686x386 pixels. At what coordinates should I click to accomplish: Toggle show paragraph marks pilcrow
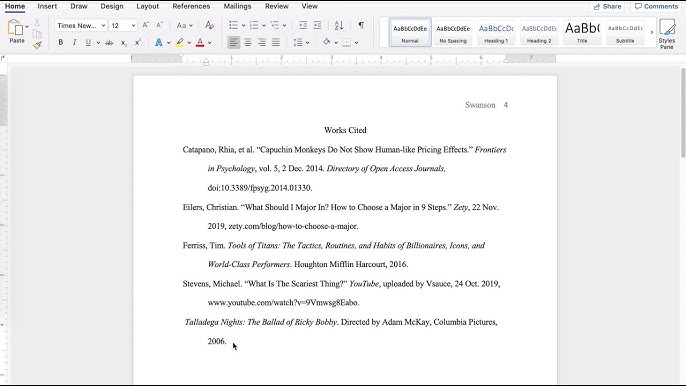click(361, 25)
